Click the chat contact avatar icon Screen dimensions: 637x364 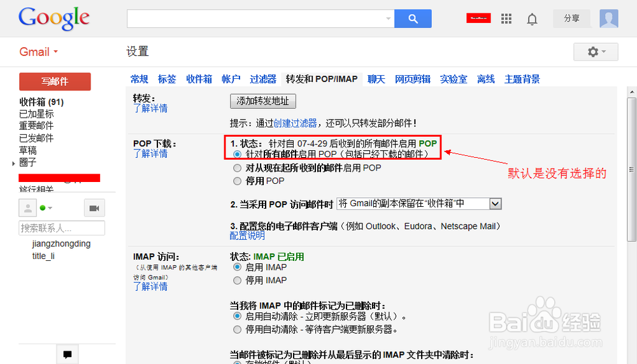pyautogui.click(x=27, y=208)
